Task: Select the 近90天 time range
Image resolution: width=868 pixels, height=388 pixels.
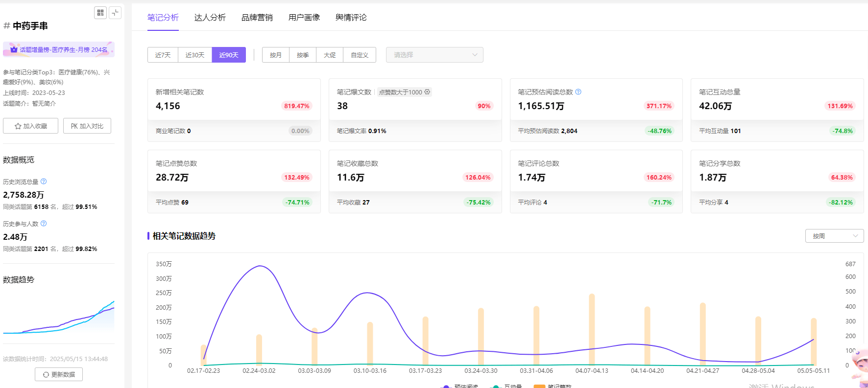Action: coord(229,55)
